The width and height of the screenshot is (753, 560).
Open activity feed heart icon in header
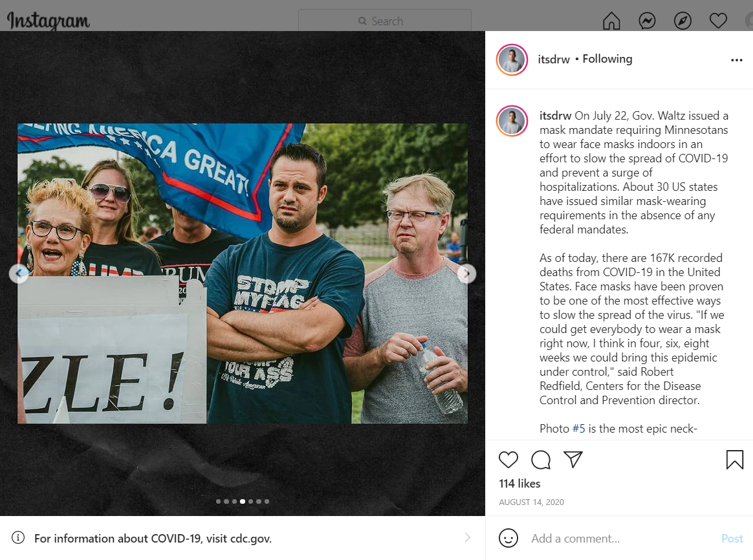tap(718, 21)
